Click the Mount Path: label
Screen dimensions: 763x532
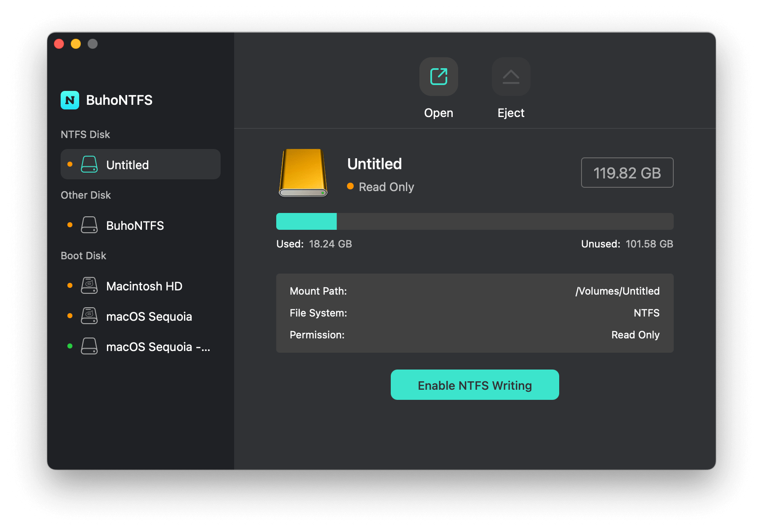(x=318, y=291)
